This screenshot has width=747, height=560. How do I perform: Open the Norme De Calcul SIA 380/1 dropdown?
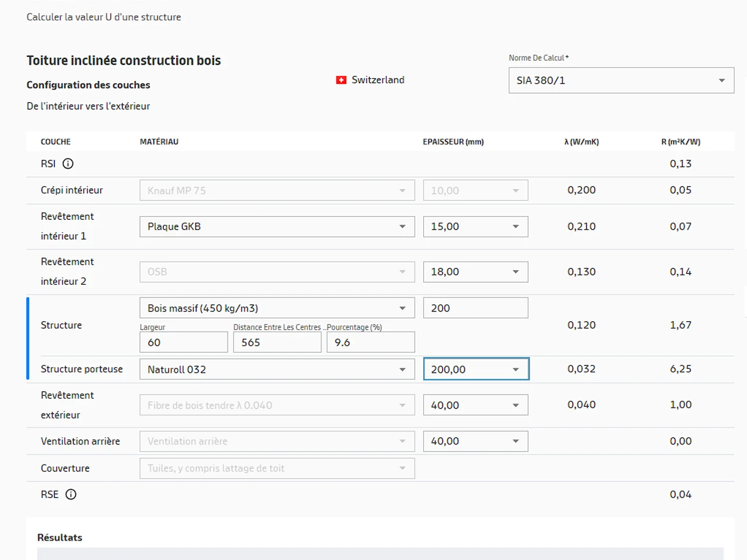(621, 80)
